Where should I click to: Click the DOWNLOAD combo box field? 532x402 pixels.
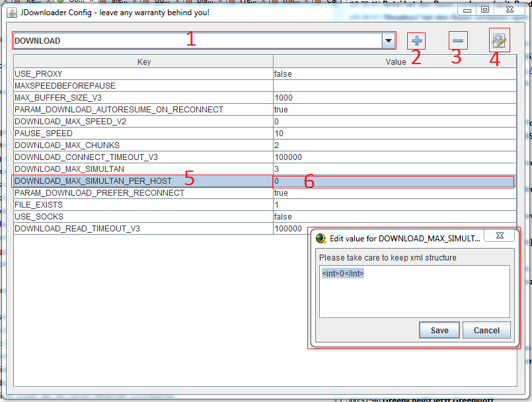pos(197,40)
